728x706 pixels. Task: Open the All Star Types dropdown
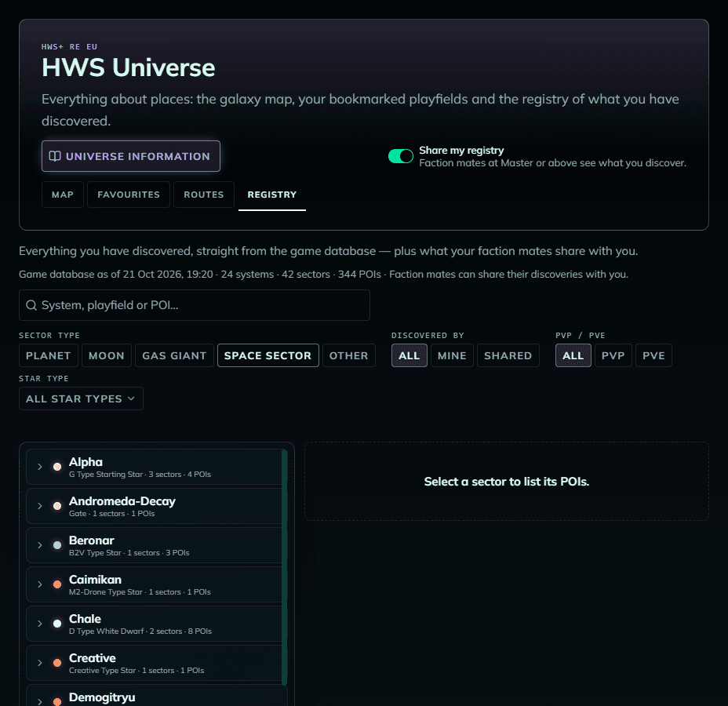pos(81,398)
